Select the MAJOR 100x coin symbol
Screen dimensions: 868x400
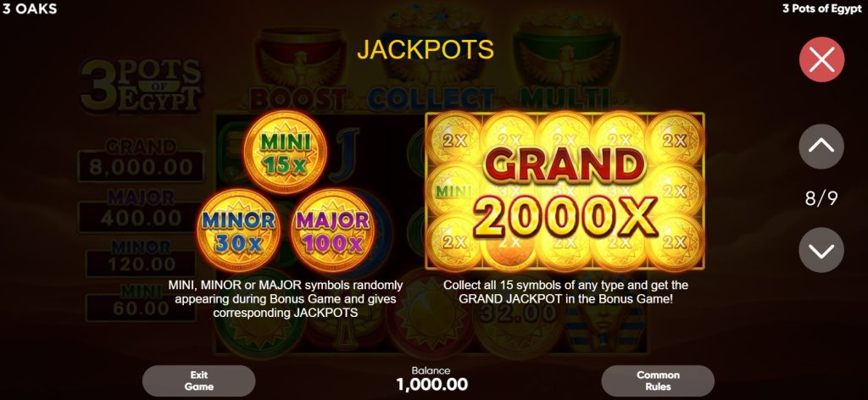click(x=332, y=231)
